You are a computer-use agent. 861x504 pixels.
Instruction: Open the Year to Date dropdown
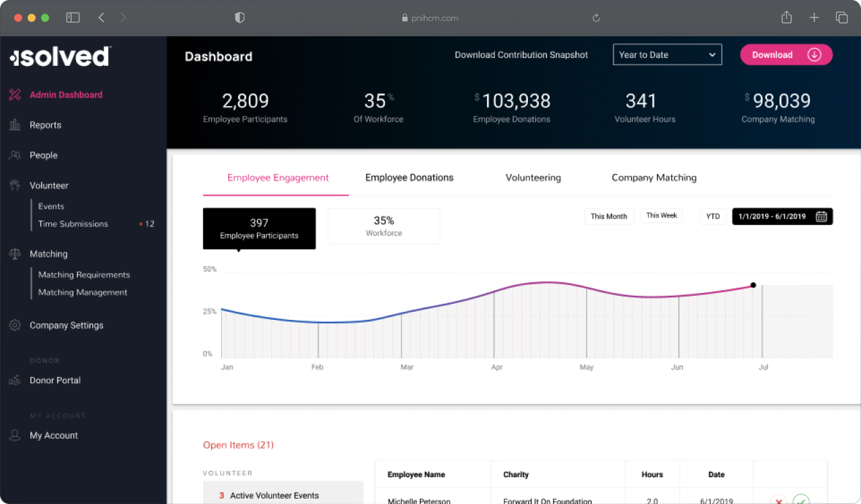coord(667,55)
